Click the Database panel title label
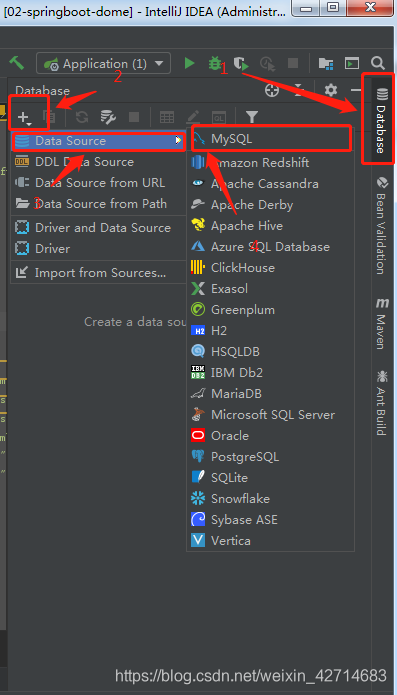397x695 pixels. [43, 91]
